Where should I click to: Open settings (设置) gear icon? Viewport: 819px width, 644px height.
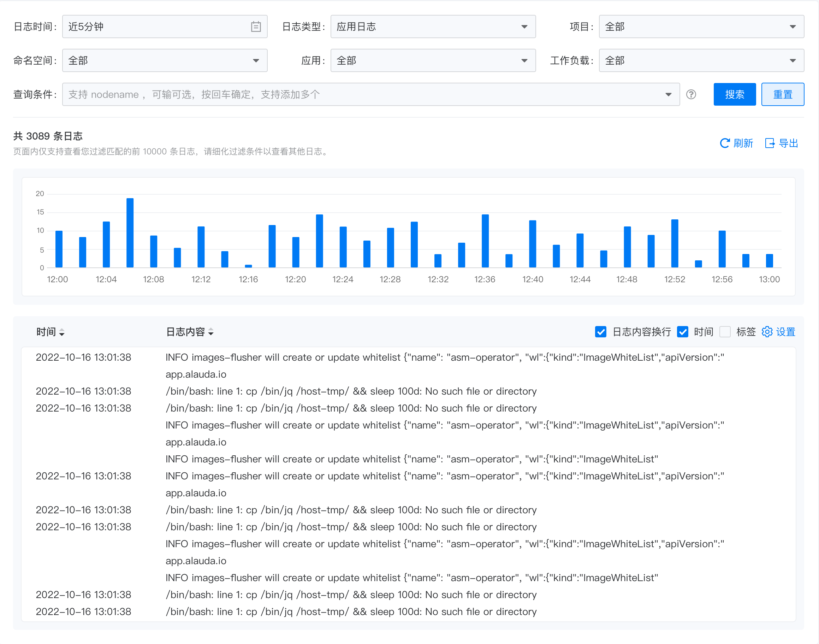pos(767,332)
